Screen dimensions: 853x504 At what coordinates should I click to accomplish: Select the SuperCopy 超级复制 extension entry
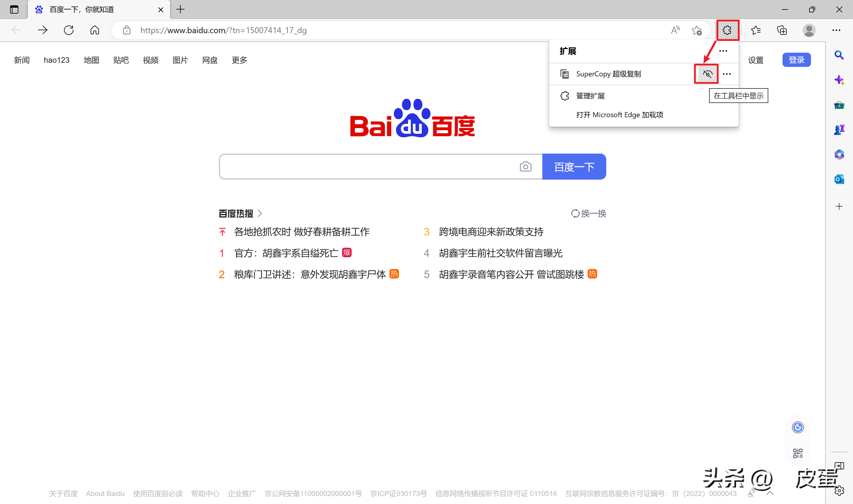(608, 74)
